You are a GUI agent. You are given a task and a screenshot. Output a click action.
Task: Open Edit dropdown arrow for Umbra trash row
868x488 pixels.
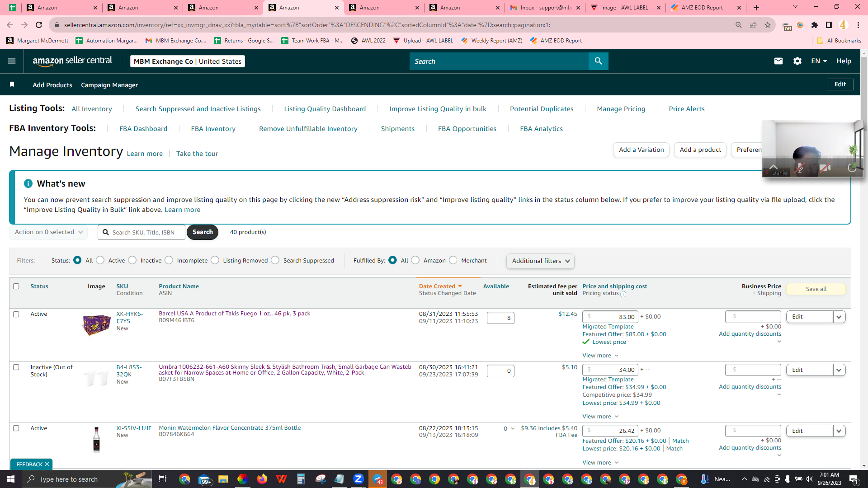[839, 370]
